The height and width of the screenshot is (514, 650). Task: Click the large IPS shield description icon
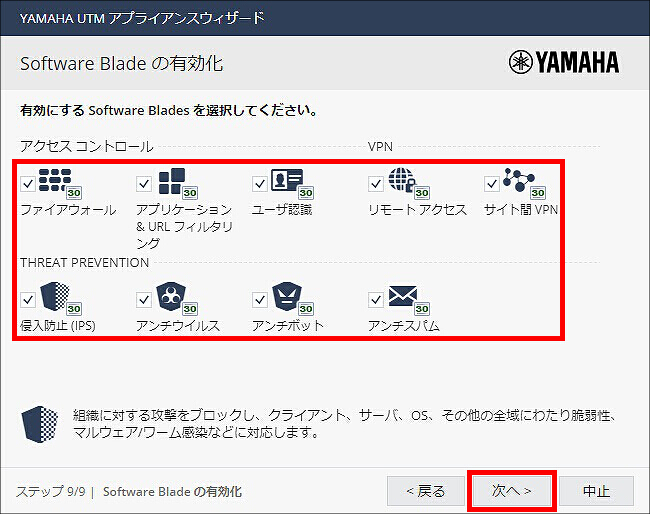(40, 424)
